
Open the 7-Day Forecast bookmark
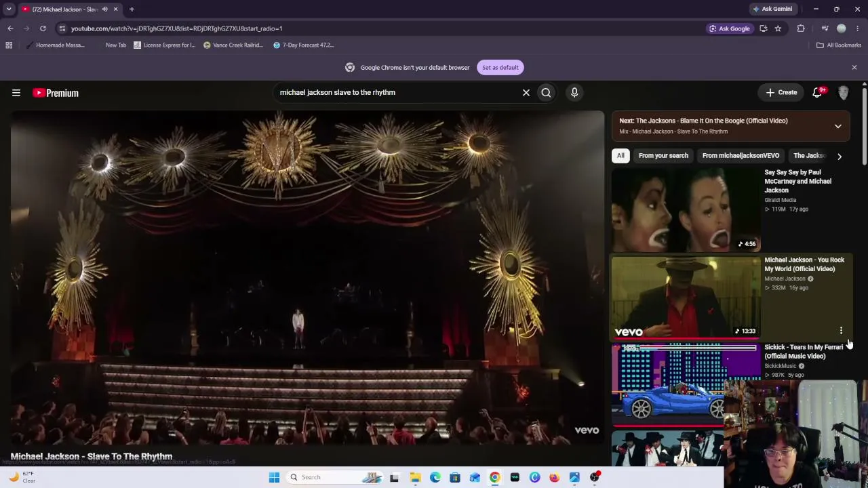point(303,45)
